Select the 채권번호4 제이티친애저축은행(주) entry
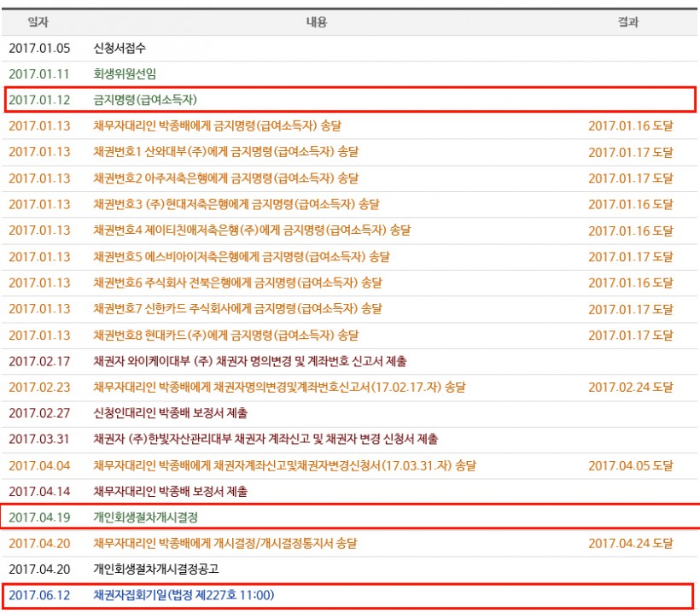The image size is (700, 613). pyautogui.click(x=252, y=231)
